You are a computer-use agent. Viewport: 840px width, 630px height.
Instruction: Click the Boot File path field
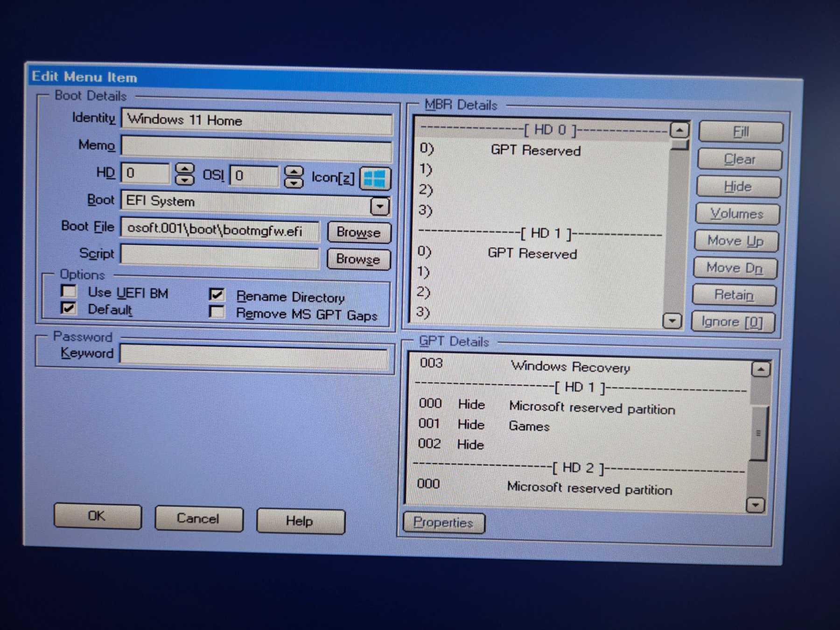click(x=220, y=230)
